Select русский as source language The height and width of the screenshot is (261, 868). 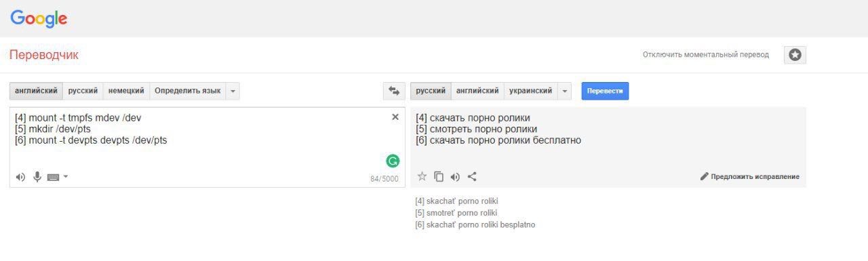tap(83, 91)
